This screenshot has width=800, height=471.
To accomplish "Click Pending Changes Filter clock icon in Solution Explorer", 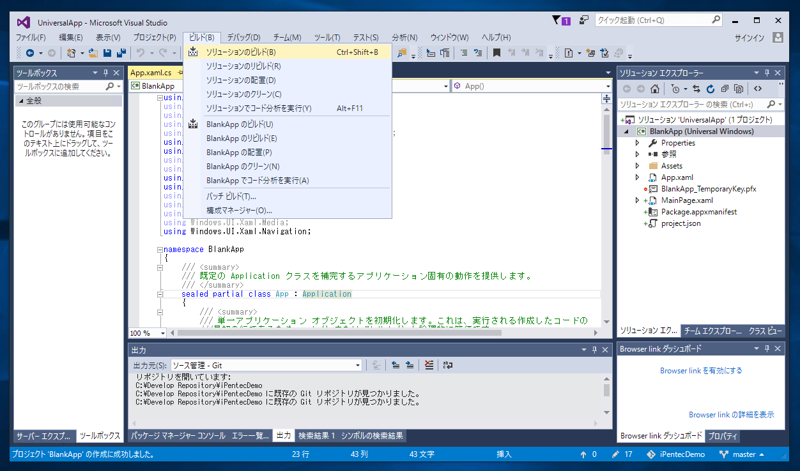I will click(x=676, y=89).
